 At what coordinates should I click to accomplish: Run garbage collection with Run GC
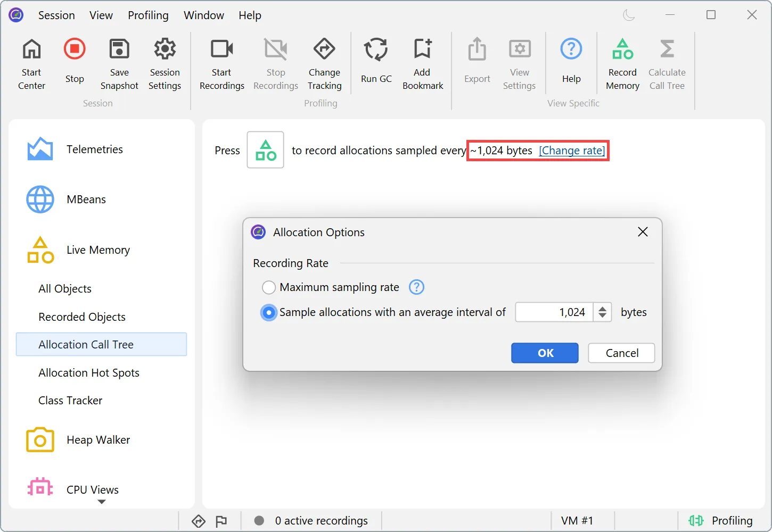coord(376,61)
